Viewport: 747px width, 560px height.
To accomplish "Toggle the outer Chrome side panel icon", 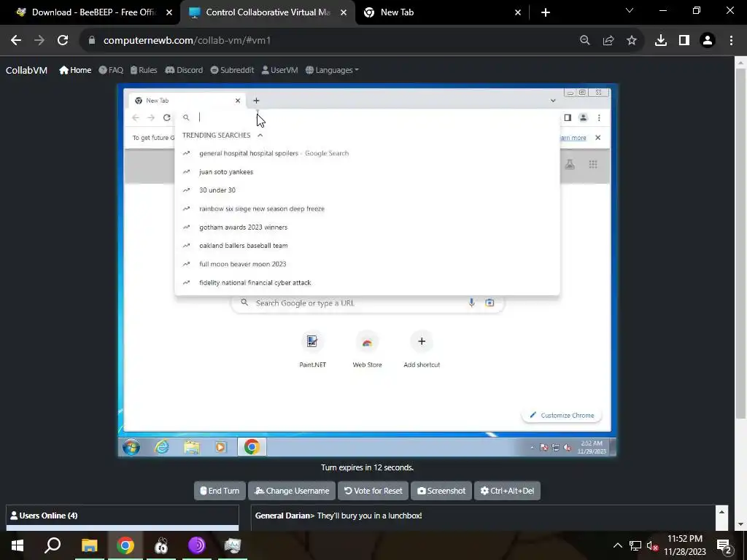I will tap(684, 41).
